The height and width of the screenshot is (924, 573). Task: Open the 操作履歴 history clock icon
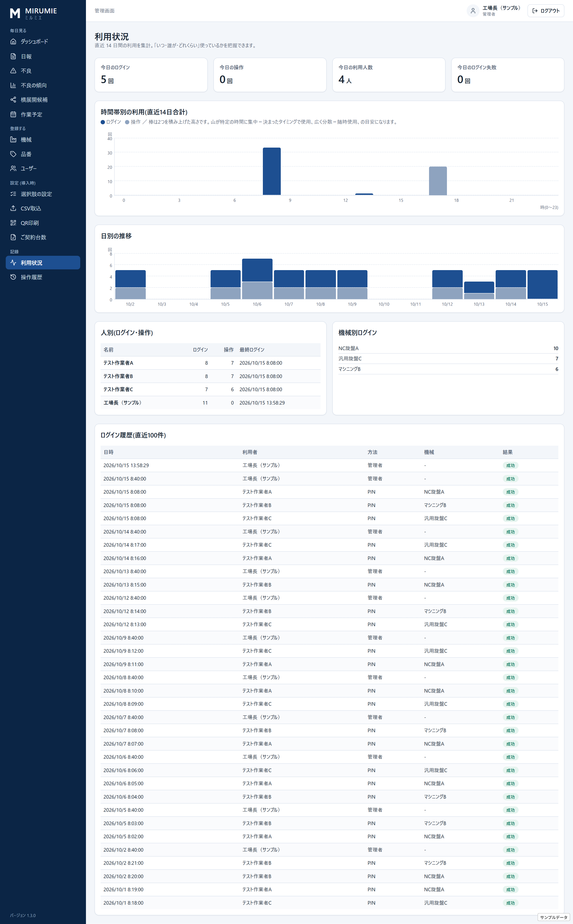click(x=13, y=277)
